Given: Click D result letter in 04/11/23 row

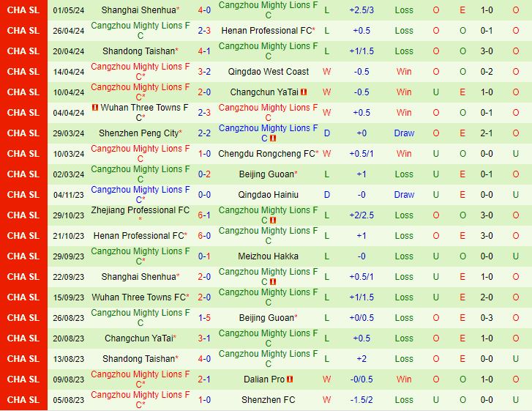Looking at the screenshot, I should [x=326, y=195].
